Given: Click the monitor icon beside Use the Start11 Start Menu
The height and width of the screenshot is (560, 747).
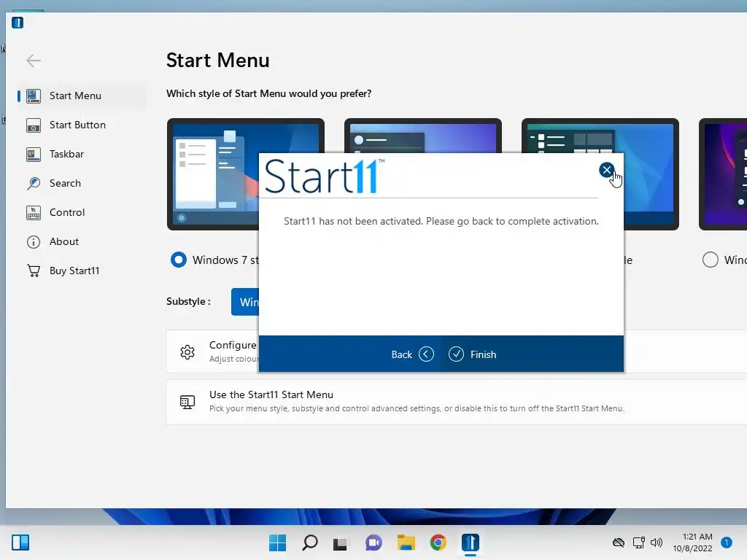Looking at the screenshot, I should 187,402.
